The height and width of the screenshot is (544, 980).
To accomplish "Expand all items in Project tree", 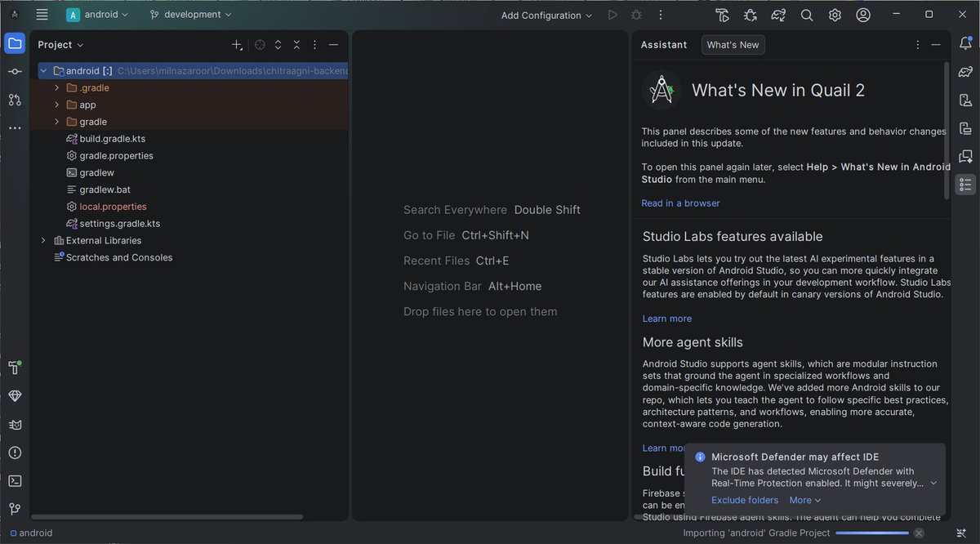I will [278, 45].
